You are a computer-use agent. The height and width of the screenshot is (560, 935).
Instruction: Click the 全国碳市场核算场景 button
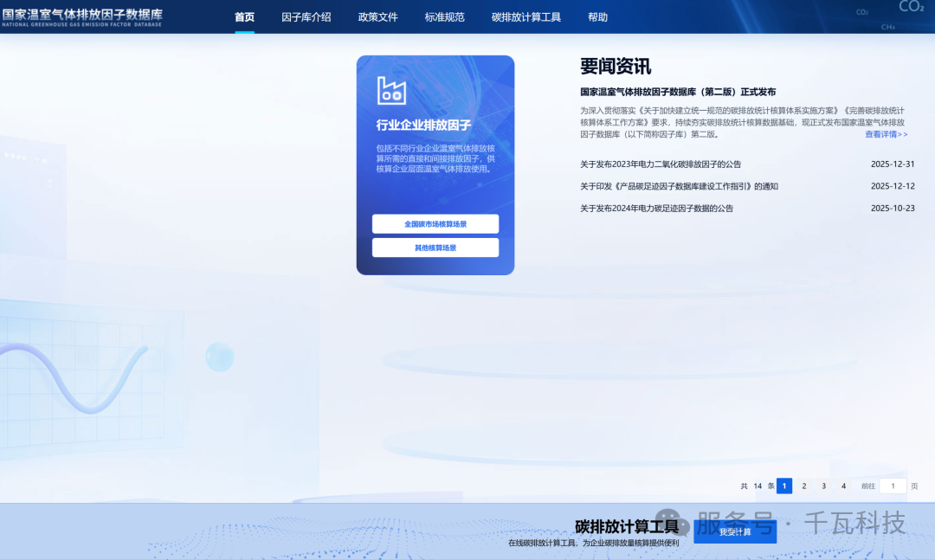[435, 223]
